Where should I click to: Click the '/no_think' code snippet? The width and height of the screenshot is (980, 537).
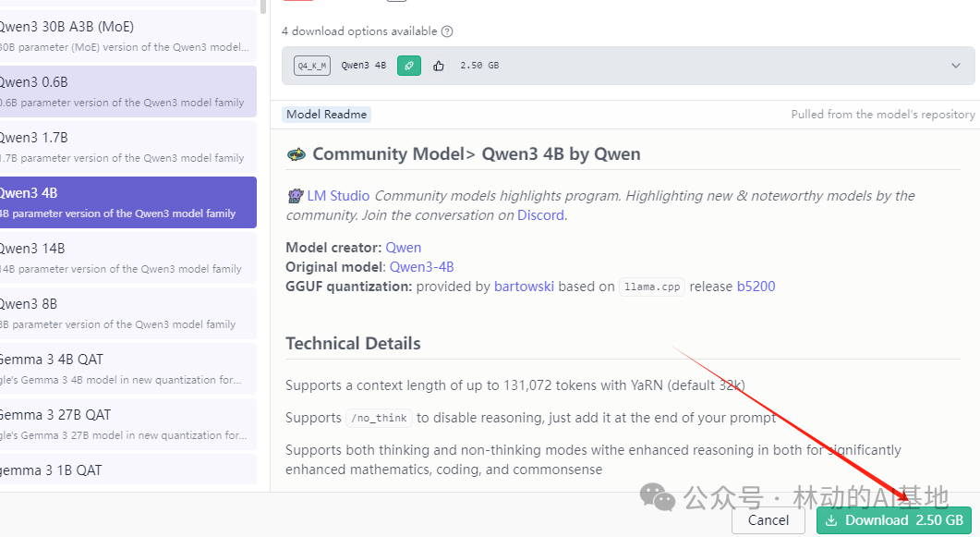pos(379,418)
